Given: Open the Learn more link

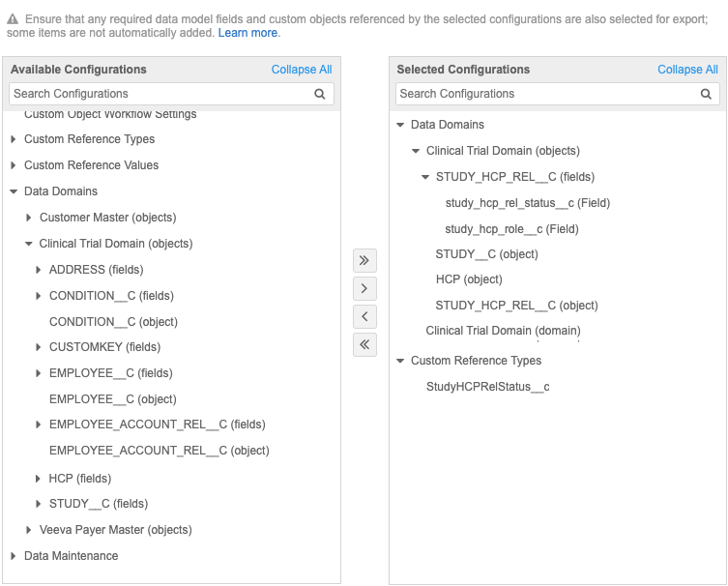Looking at the screenshot, I should point(248,33).
